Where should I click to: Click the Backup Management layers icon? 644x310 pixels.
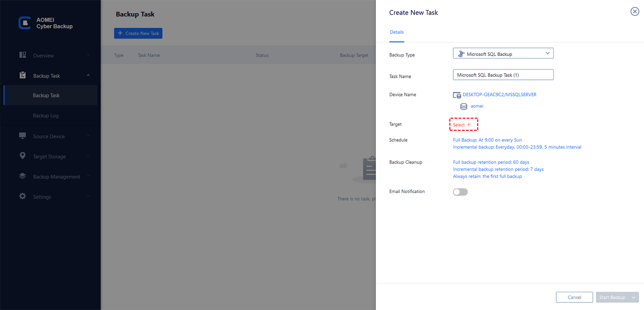(23, 176)
